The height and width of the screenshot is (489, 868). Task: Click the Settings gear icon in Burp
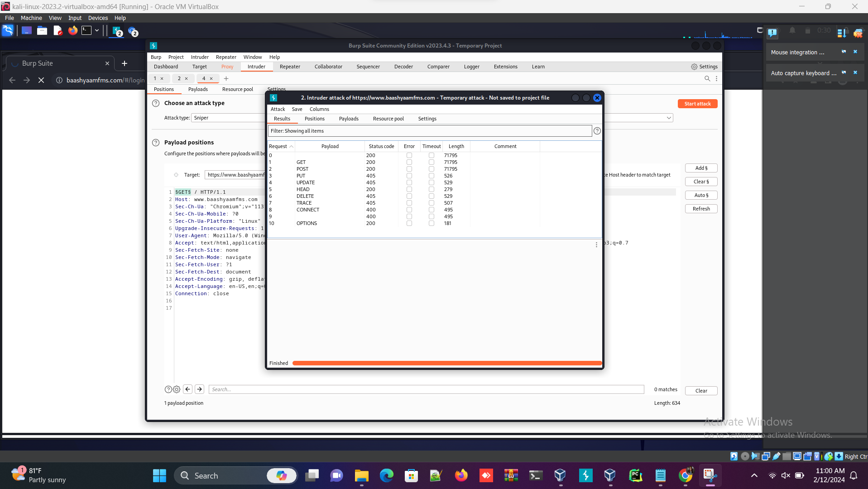click(x=694, y=67)
